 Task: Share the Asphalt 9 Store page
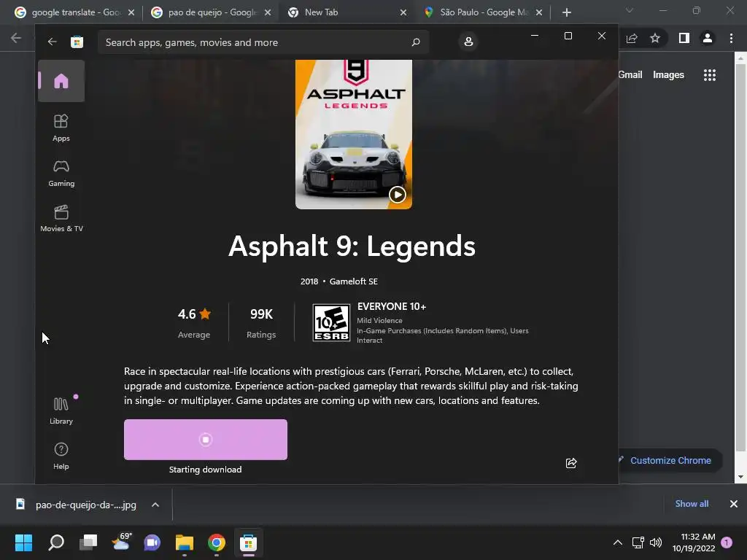pyautogui.click(x=571, y=463)
